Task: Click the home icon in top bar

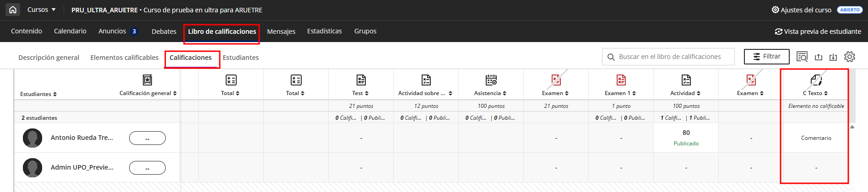Action: pos(13,10)
